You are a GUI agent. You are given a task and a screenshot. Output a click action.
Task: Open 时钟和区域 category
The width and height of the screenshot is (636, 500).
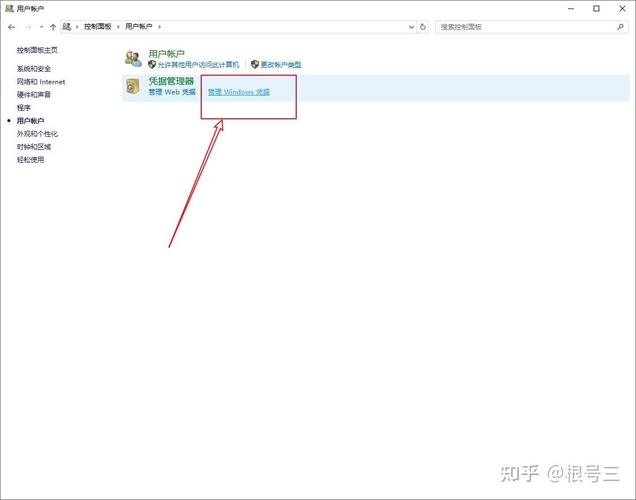click(34, 147)
